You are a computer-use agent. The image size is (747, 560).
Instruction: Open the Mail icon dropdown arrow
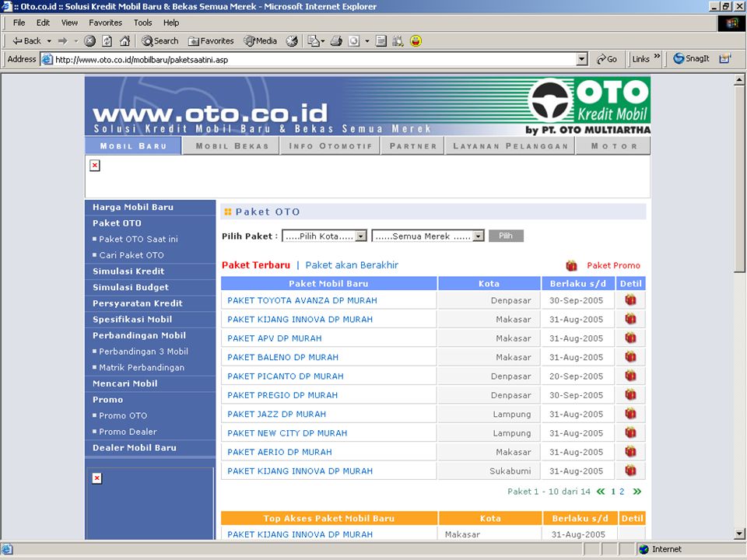[x=322, y=41]
